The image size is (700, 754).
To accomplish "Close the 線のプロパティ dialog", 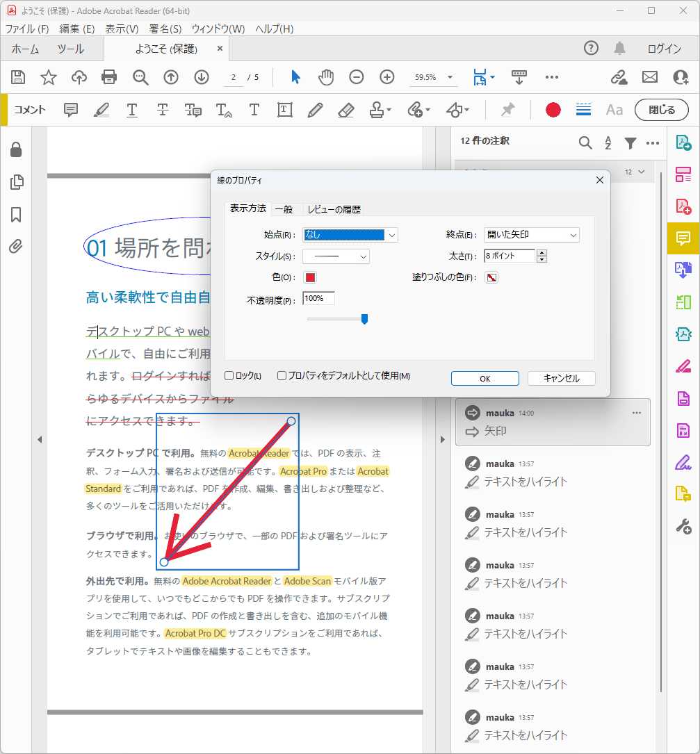I will pyautogui.click(x=599, y=180).
